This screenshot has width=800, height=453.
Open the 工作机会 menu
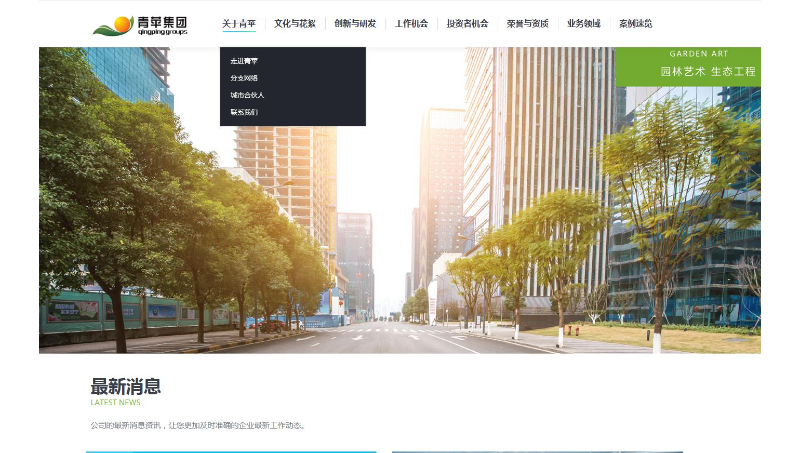point(411,23)
